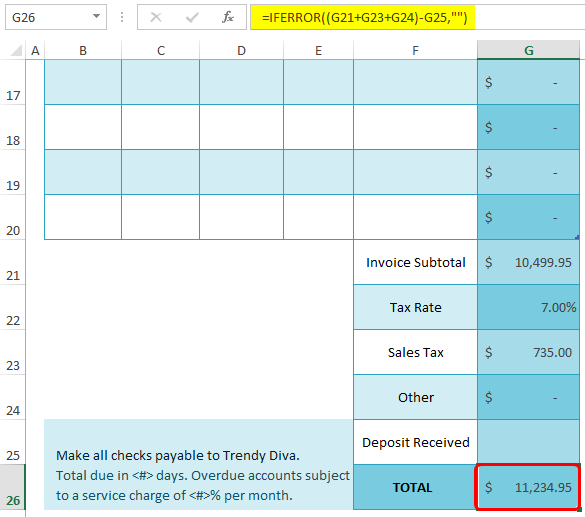585x517 pixels.
Task: Click the payment terms note about Trendy Diva
Action: [198, 465]
